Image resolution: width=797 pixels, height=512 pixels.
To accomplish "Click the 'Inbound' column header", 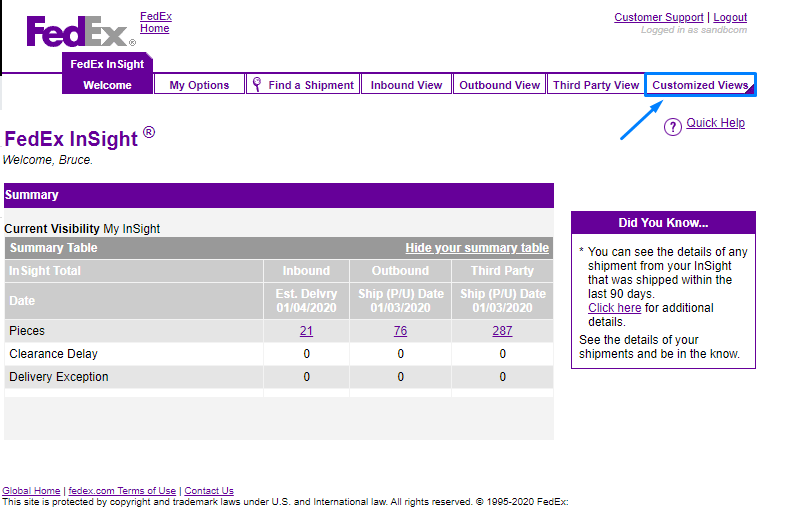I will (306, 271).
